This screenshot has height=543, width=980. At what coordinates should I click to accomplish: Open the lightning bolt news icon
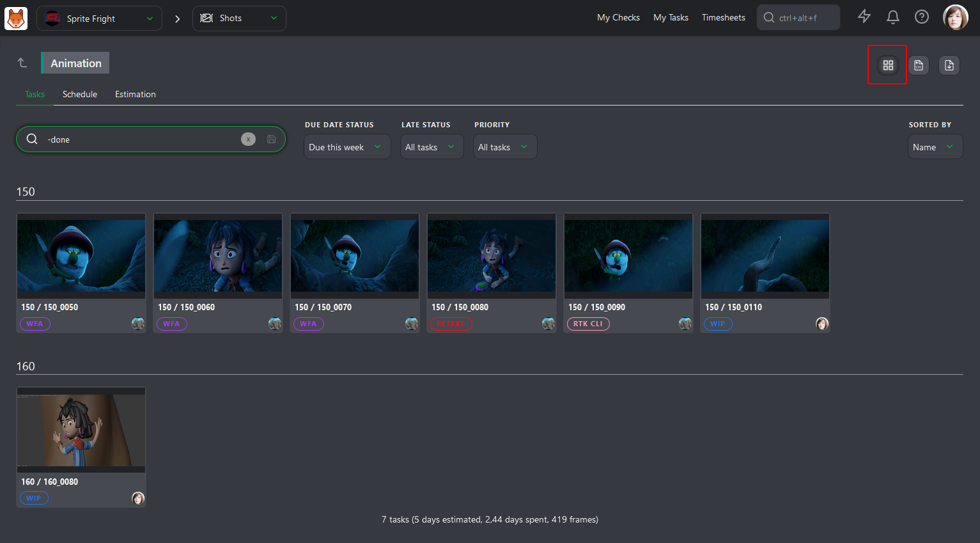(x=864, y=17)
